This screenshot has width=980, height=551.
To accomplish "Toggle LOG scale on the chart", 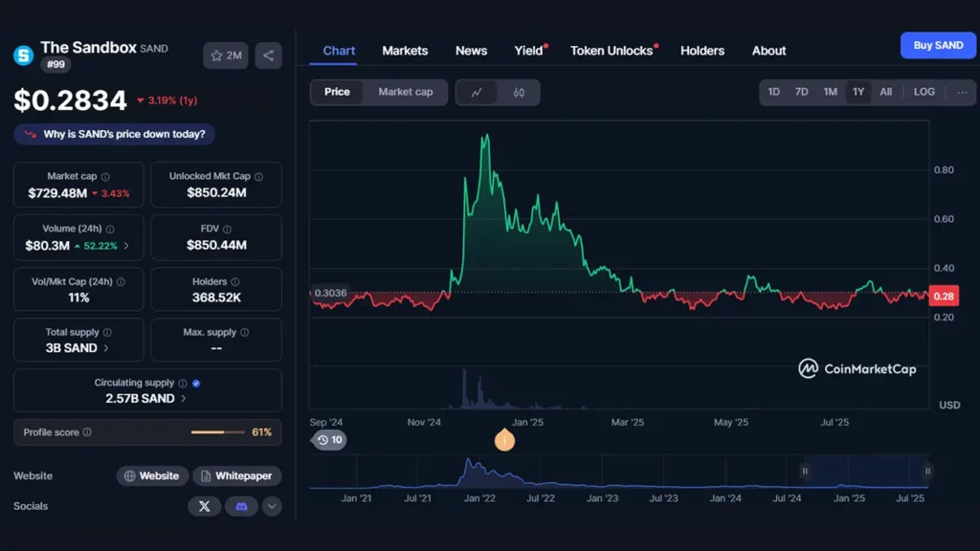I will point(924,92).
